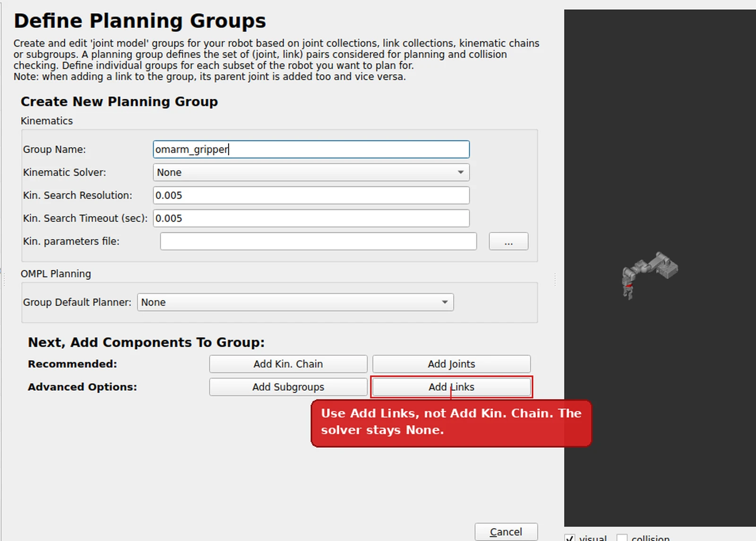The width and height of the screenshot is (756, 541).
Task: Click the Add Joints button
Action: pyautogui.click(x=451, y=364)
